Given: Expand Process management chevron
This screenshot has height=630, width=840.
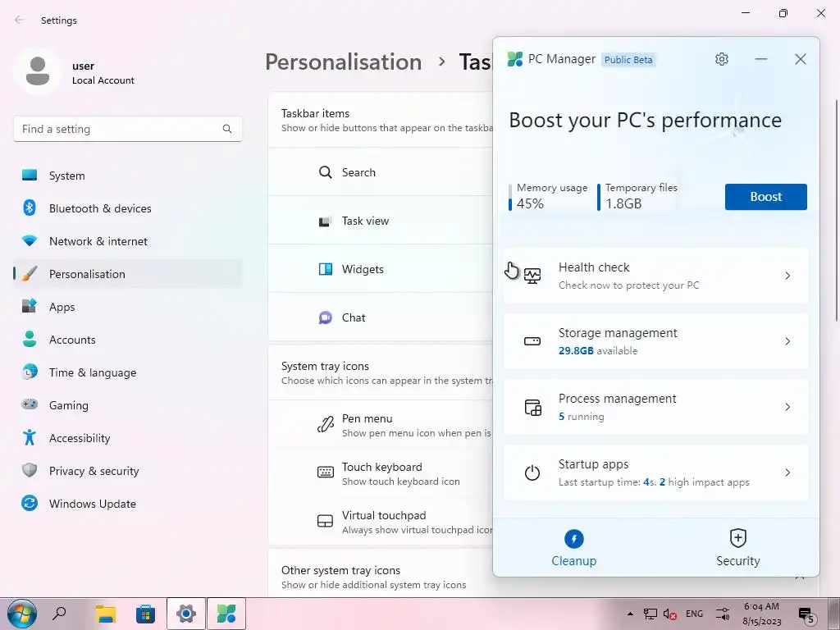Looking at the screenshot, I should coord(787,407).
